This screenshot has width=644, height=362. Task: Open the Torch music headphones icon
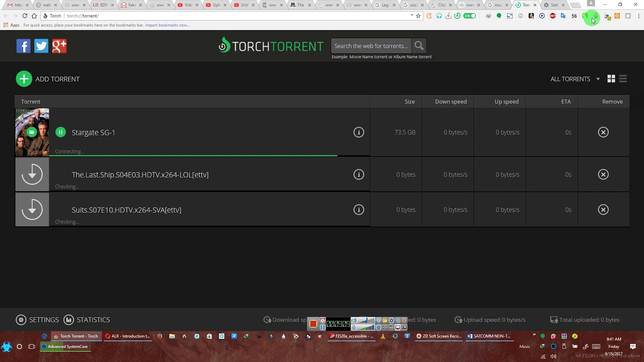click(x=439, y=16)
